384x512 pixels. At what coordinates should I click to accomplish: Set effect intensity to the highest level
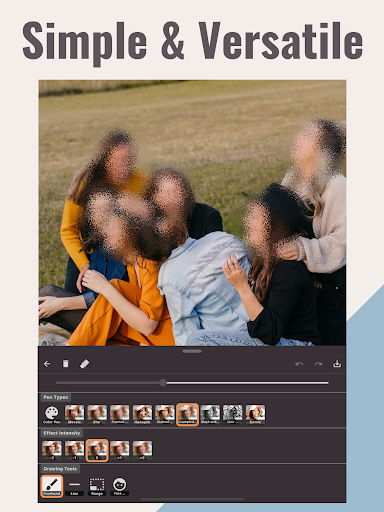[142, 450]
